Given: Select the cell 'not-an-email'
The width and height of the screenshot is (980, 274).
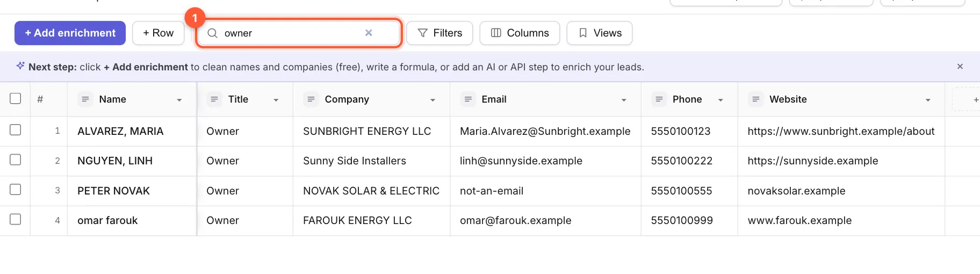Looking at the screenshot, I should pyautogui.click(x=545, y=191).
